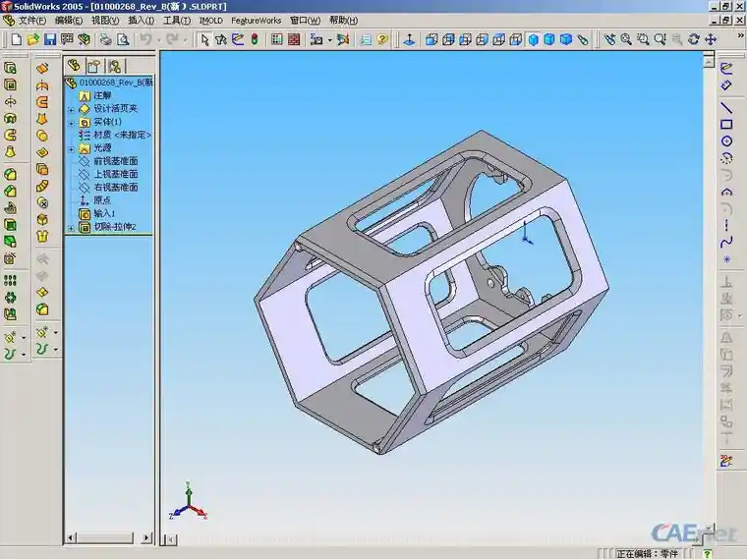
Task: Select the Spline sketch tool
Action: click(726, 243)
